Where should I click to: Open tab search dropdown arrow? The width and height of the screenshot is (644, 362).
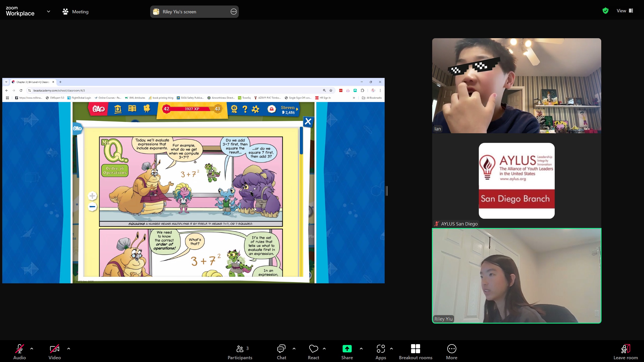coord(6,82)
